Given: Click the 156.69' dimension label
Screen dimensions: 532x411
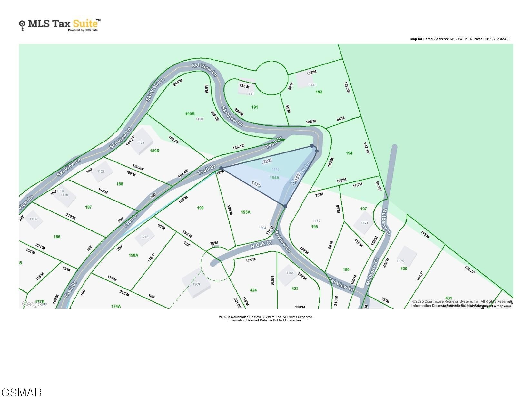Looking at the screenshot, I should point(174,140).
